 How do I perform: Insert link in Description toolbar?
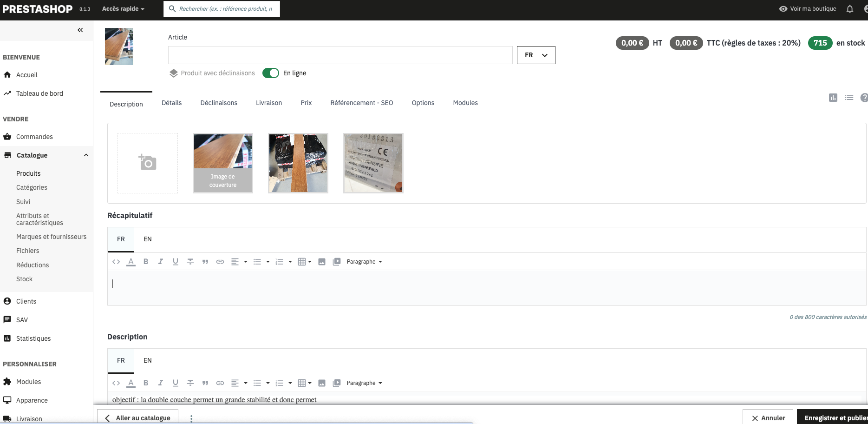click(x=220, y=383)
